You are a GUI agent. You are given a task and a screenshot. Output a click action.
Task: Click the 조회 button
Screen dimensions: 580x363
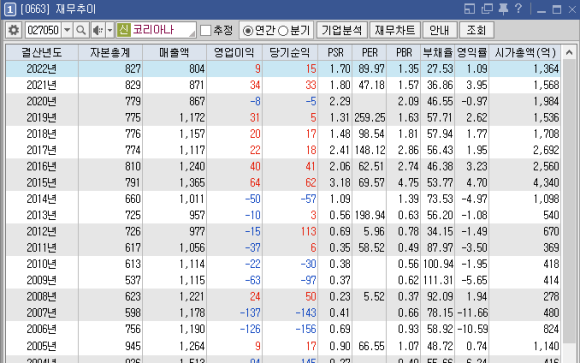tap(476, 30)
